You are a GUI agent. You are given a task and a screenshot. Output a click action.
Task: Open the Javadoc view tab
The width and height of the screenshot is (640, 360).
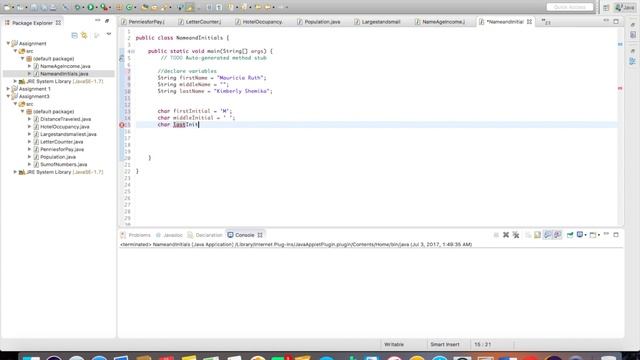pos(169,235)
